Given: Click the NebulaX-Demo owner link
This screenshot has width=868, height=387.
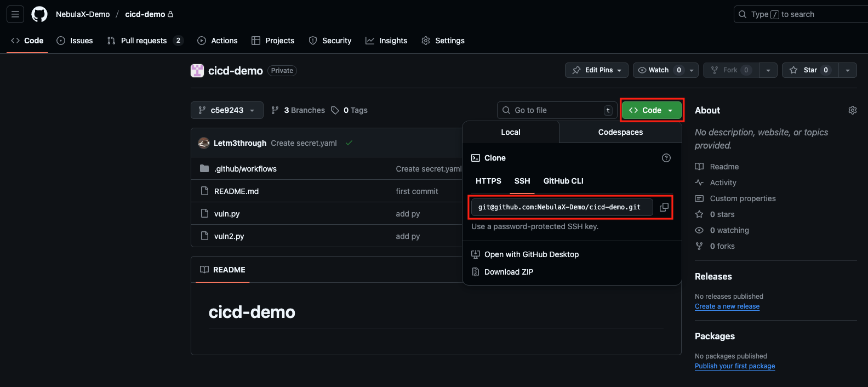Looking at the screenshot, I should 83,14.
